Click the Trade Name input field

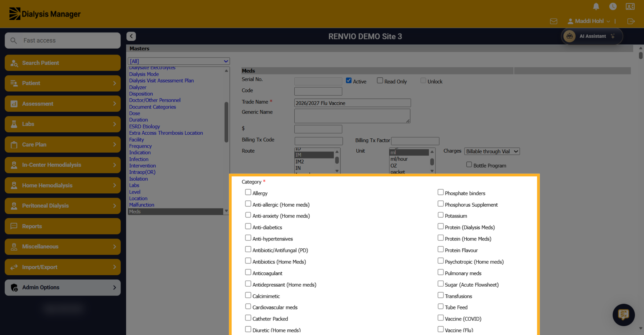(x=353, y=103)
